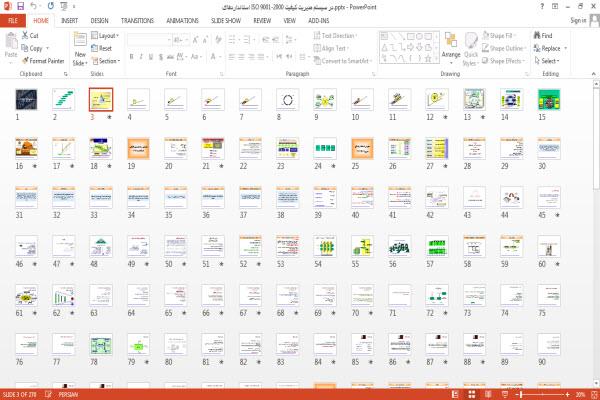Open Quick Styles gallery
600x400 pixels.
471,49
